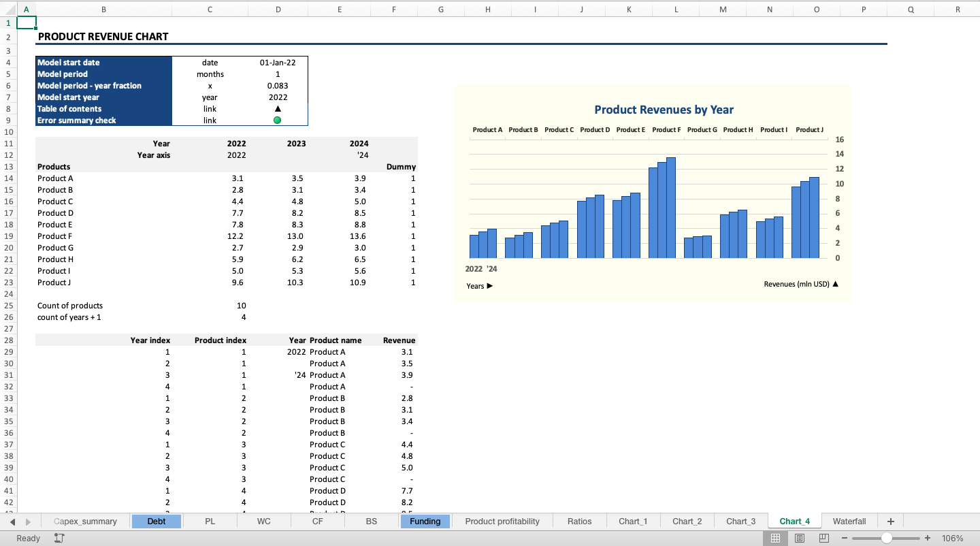Select the Year index header cell
The width and height of the screenshot is (980, 546).
pyautogui.click(x=103, y=340)
